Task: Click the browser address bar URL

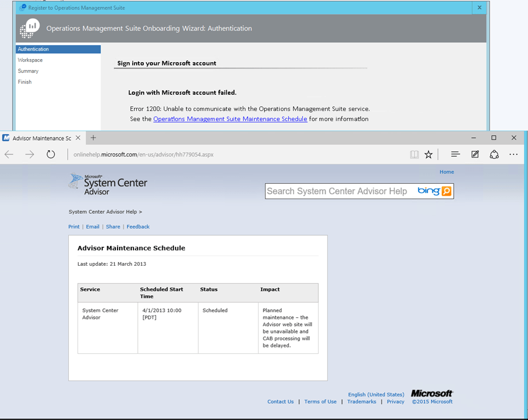Action: point(143,155)
